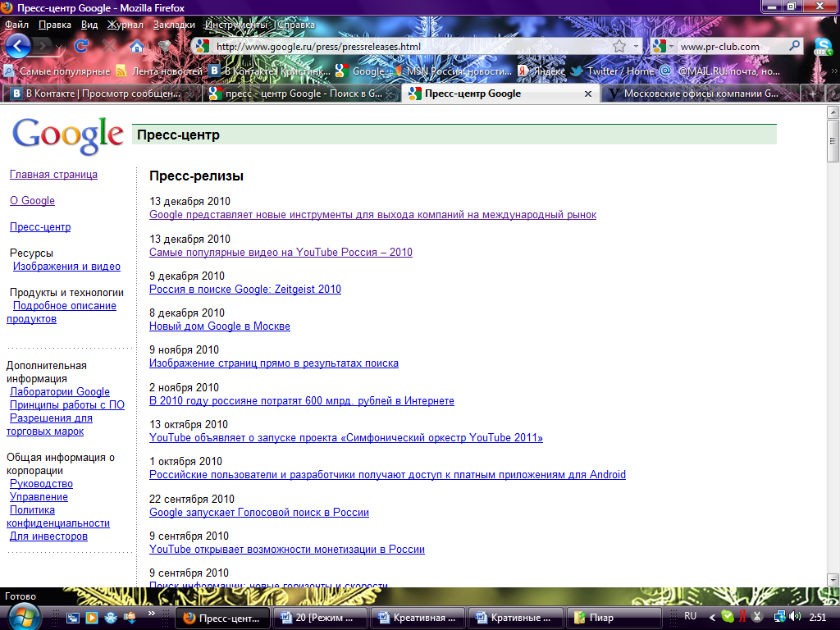Open the @MAIL.RU bookmark

719,71
